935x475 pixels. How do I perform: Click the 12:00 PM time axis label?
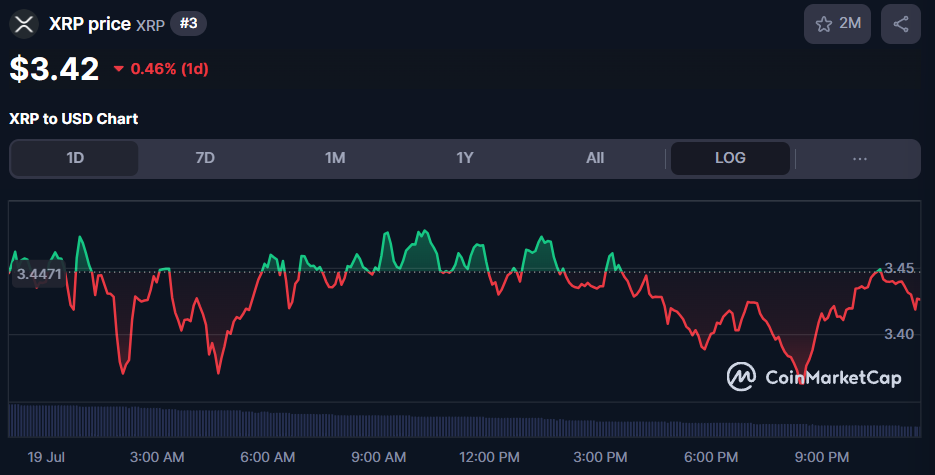point(489,457)
